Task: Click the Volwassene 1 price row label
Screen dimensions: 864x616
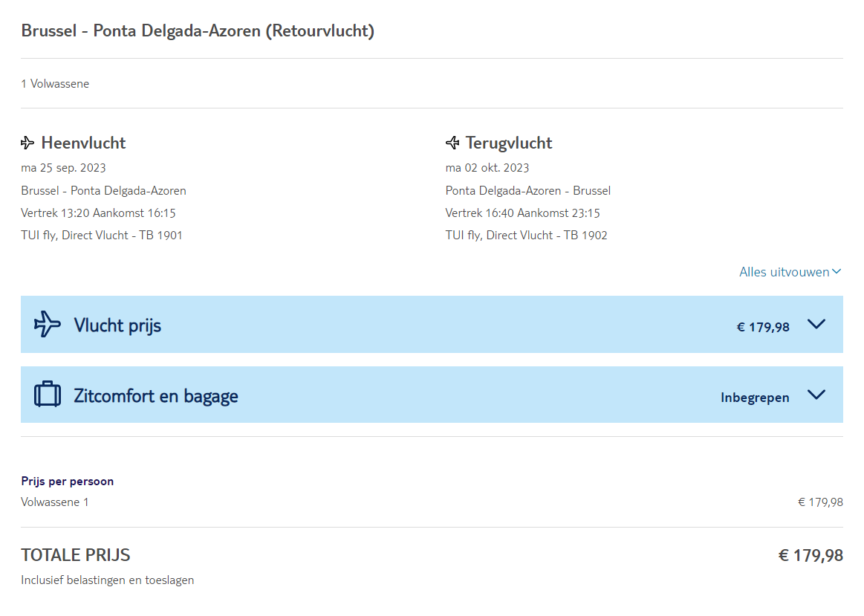Action: tap(55, 502)
